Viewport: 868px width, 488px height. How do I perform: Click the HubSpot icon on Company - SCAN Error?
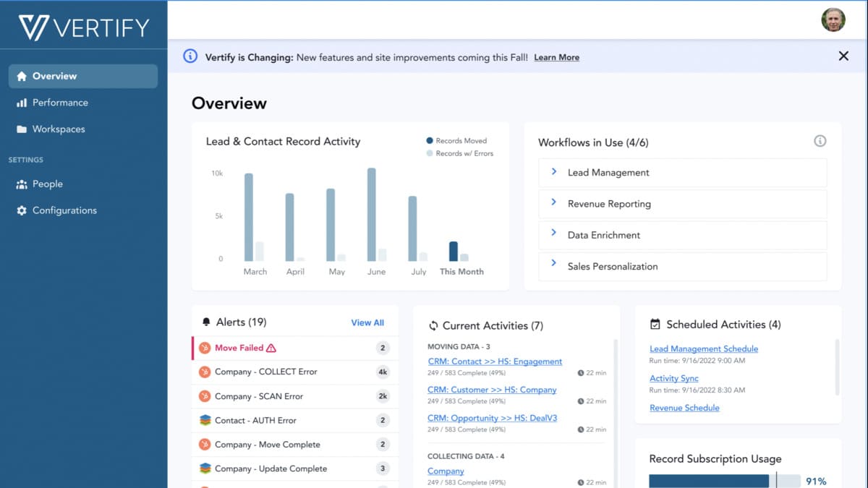click(x=205, y=396)
